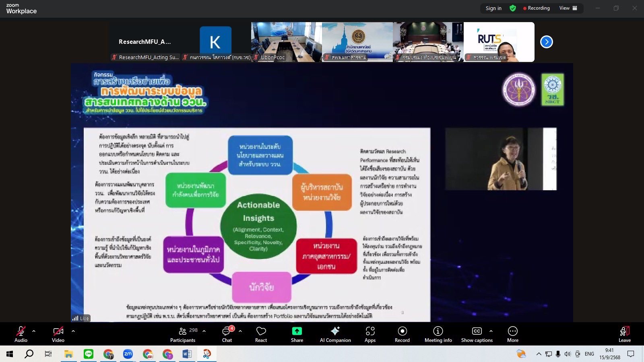Open the Participants panel
Image resolution: width=644 pixels, height=362 pixels.
(x=183, y=333)
